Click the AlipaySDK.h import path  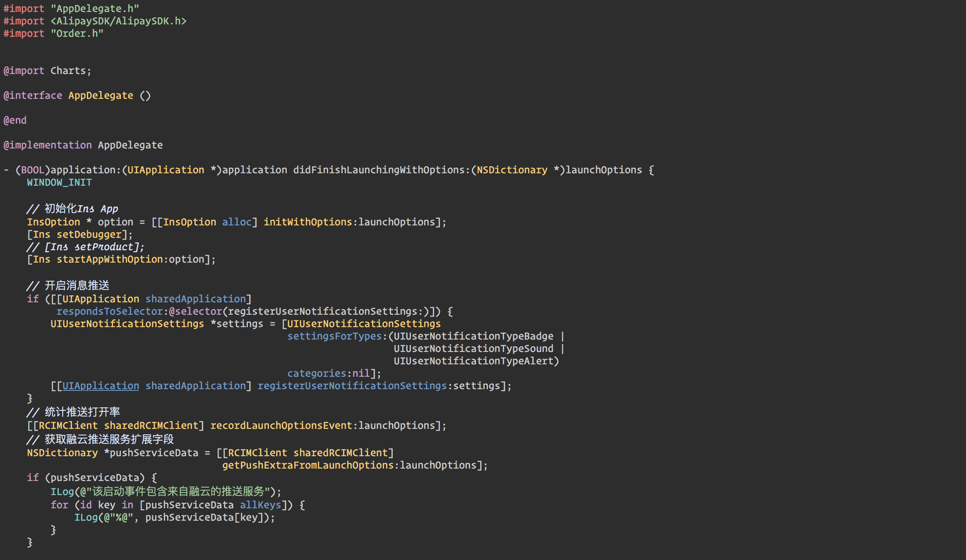point(118,21)
